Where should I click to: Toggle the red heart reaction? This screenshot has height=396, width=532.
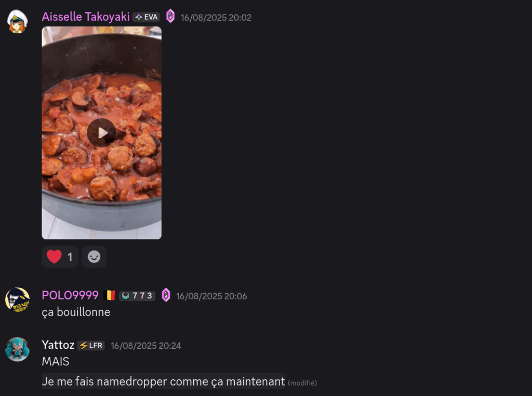click(60, 257)
